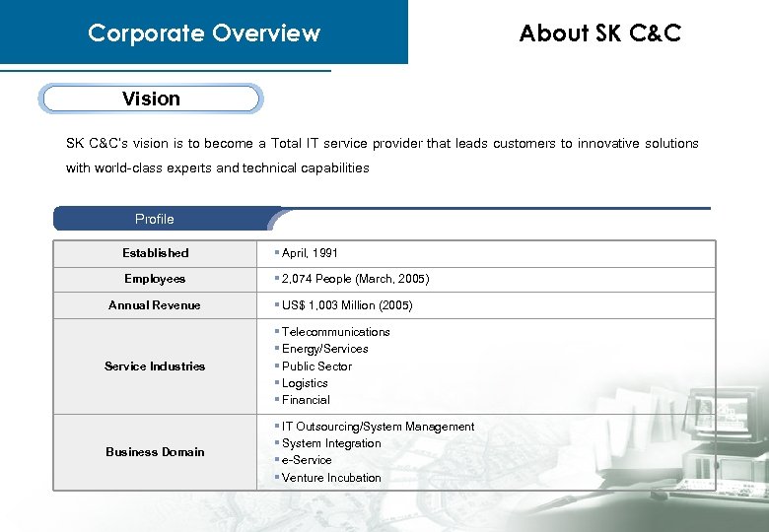The height and width of the screenshot is (532, 769).
Task: Click the vision sentence starting SK C&C's vision
Action: 383,144
